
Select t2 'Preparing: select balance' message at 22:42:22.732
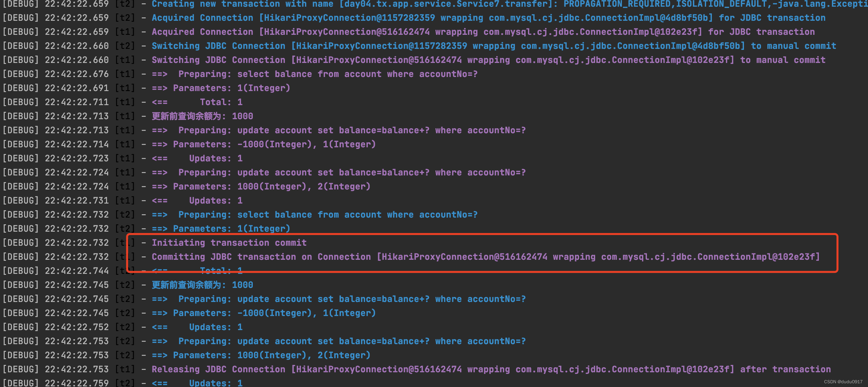coord(315,215)
